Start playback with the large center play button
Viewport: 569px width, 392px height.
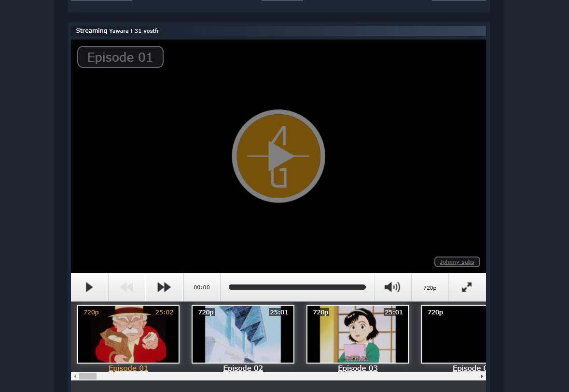click(x=278, y=156)
